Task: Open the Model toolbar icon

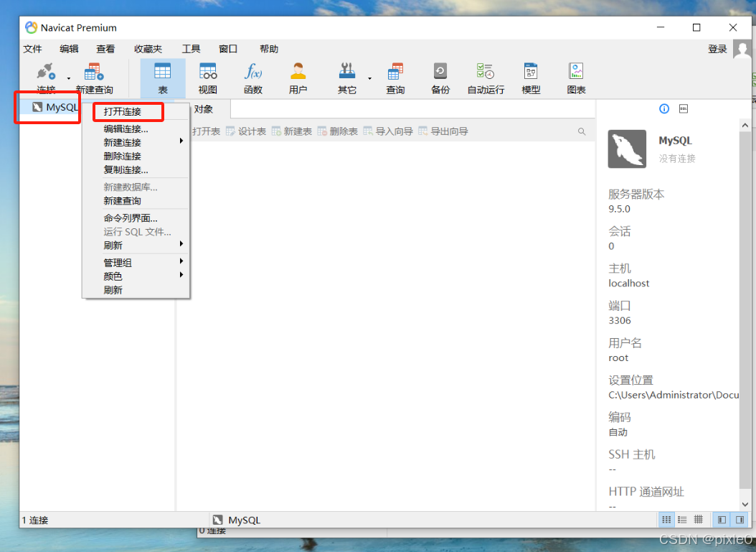Action: pos(531,72)
